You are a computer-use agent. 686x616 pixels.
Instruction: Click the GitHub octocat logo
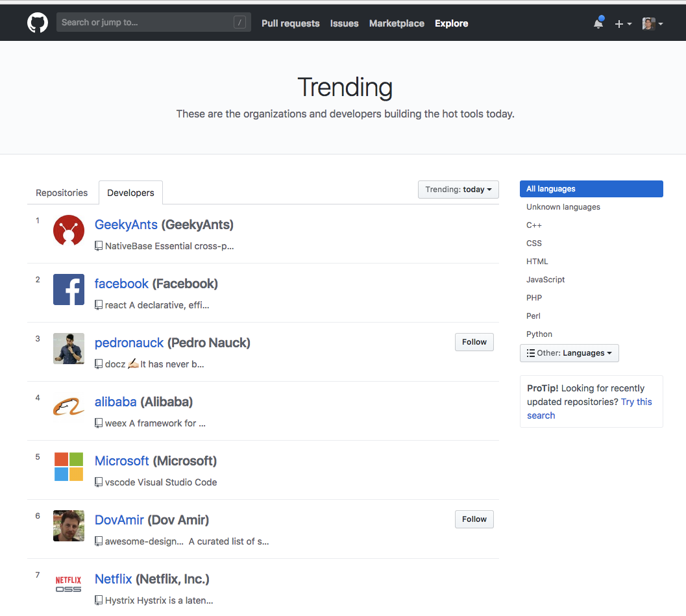pyautogui.click(x=38, y=23)
